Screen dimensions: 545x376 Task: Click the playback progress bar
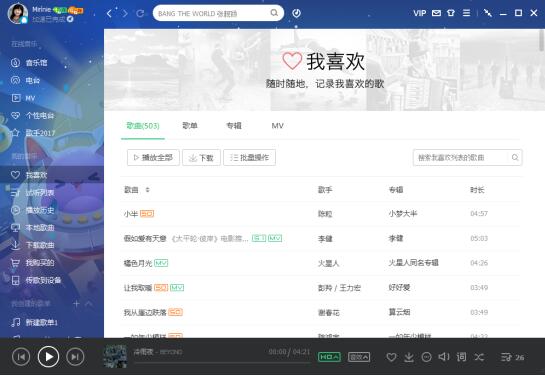(222, 362)
